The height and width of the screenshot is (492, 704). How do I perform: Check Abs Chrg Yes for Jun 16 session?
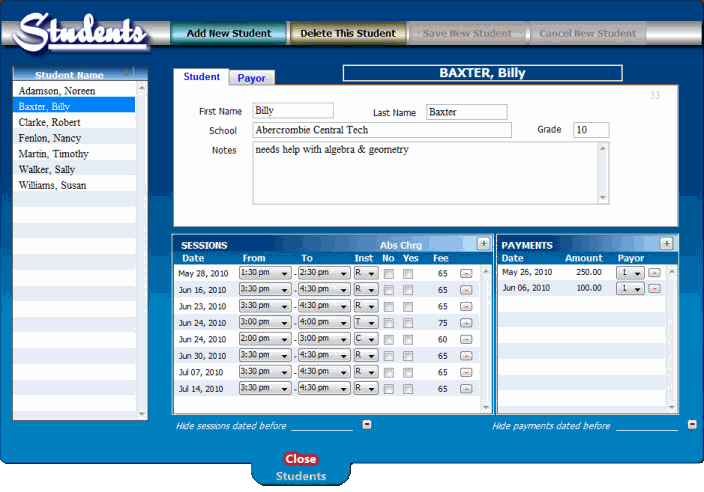pos(408,290)
